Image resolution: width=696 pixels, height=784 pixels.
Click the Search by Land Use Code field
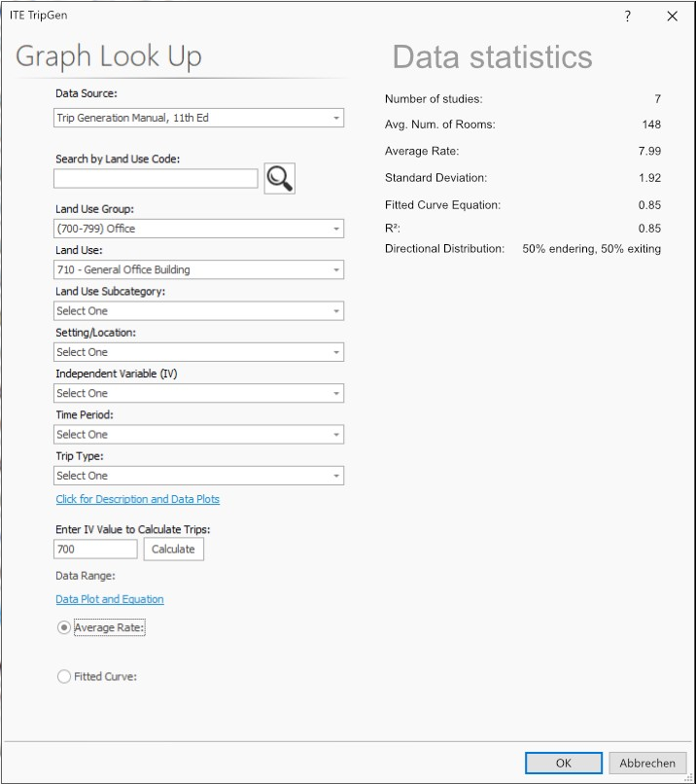click(156, 178)
